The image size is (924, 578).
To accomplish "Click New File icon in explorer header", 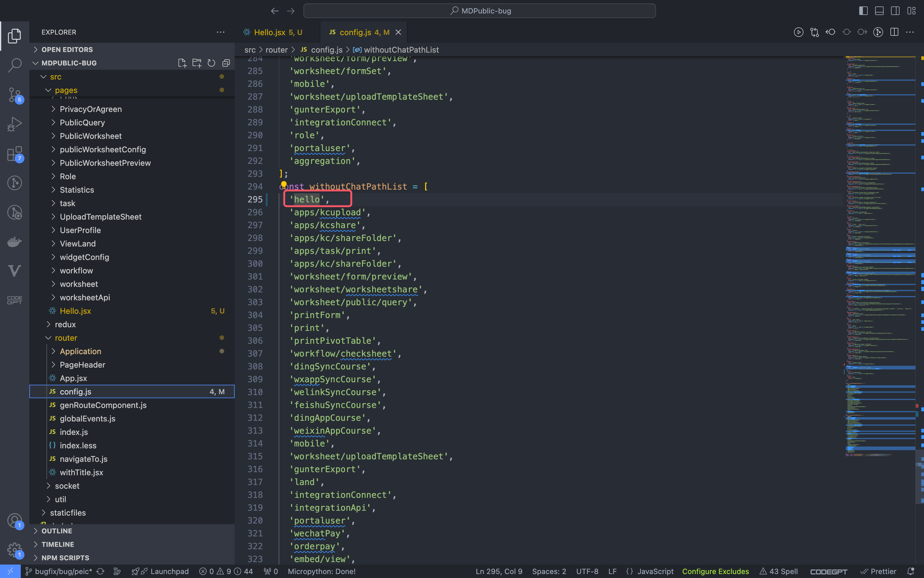I will point(182,63).
